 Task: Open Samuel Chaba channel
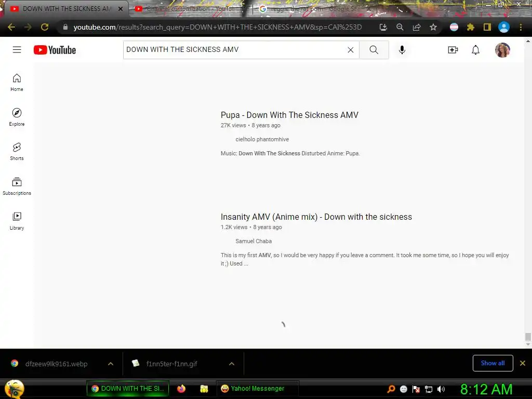coord(254,241)
